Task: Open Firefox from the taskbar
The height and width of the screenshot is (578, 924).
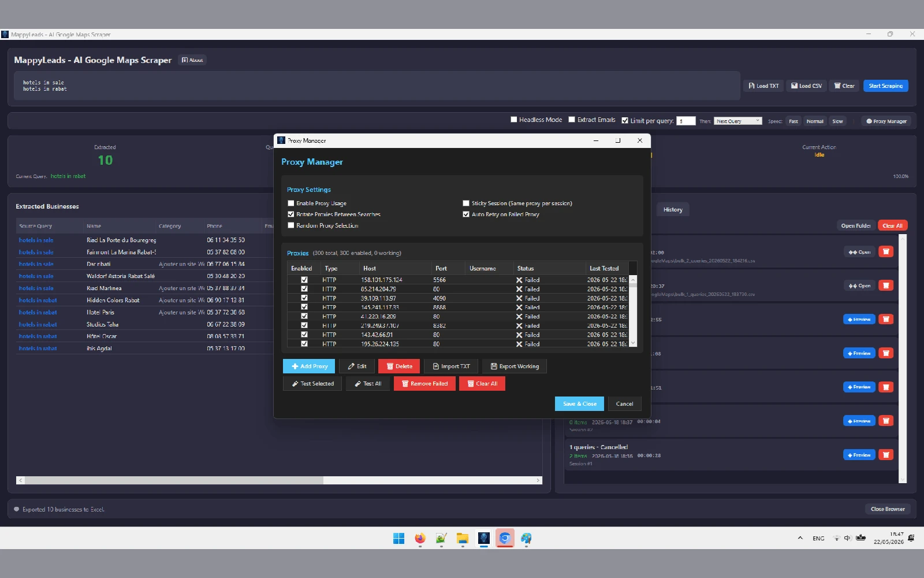Action: (420, 539)
